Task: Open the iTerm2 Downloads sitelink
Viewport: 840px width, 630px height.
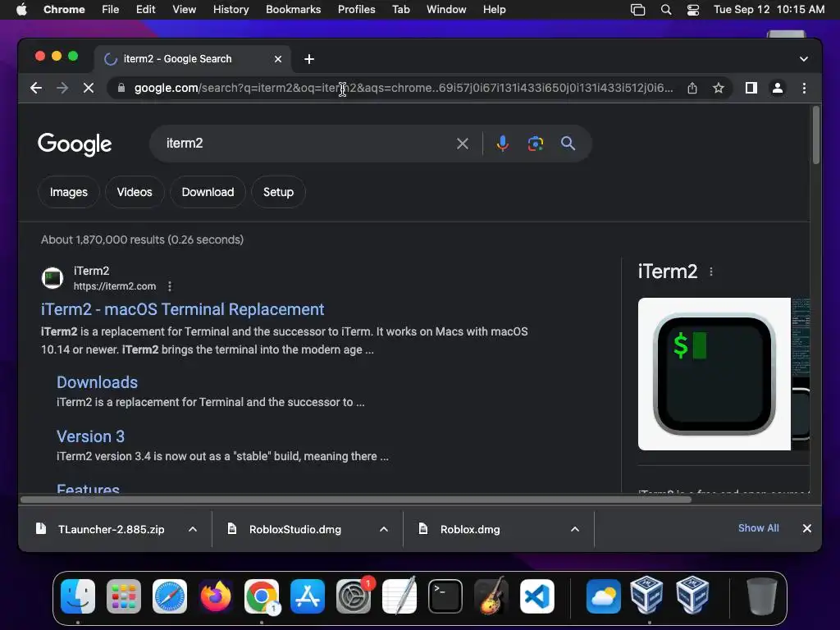Action: coord(97,382)
